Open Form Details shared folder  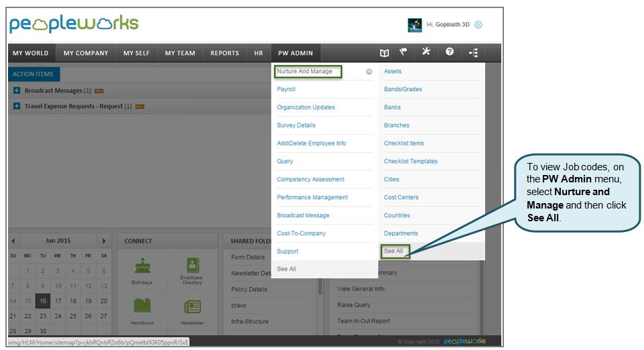tap(248, 257)
